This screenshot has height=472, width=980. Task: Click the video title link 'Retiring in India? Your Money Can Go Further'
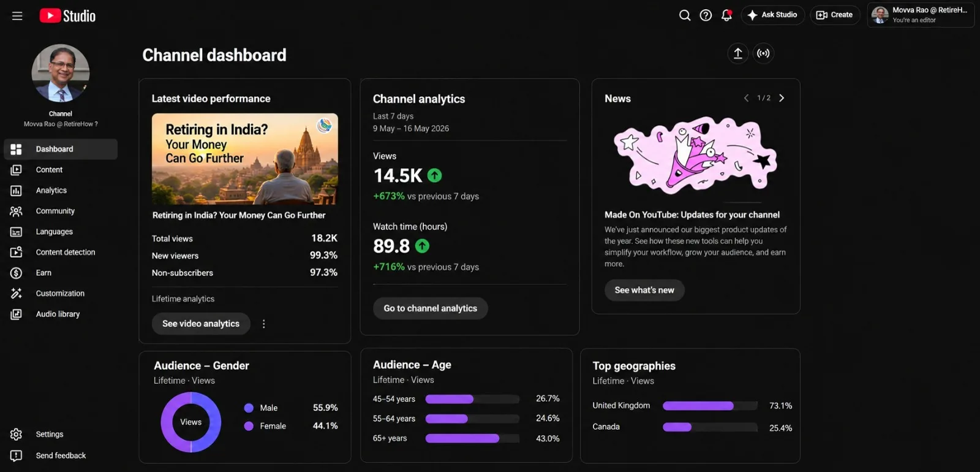pyautogui.click(x=239, y=215)
